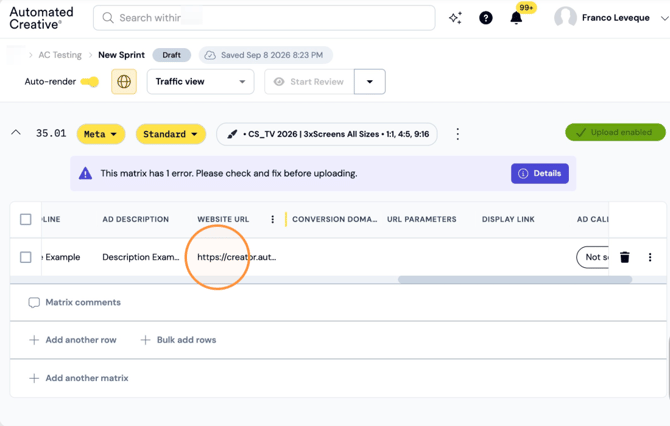Viewport: 670px width, 426px height.
Task: Click Add another matrix
Action: click(x=79, y=378)
